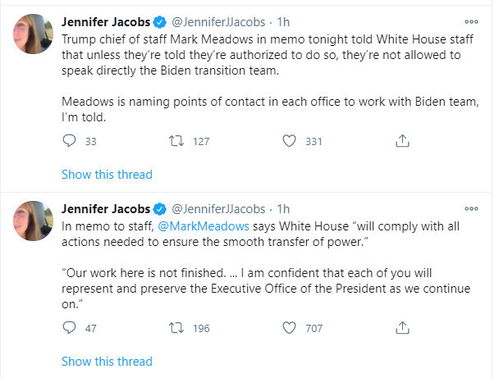Open the more options menu on the first tweet
Viewport: 499px width, 378px height.
coord(471,22)
